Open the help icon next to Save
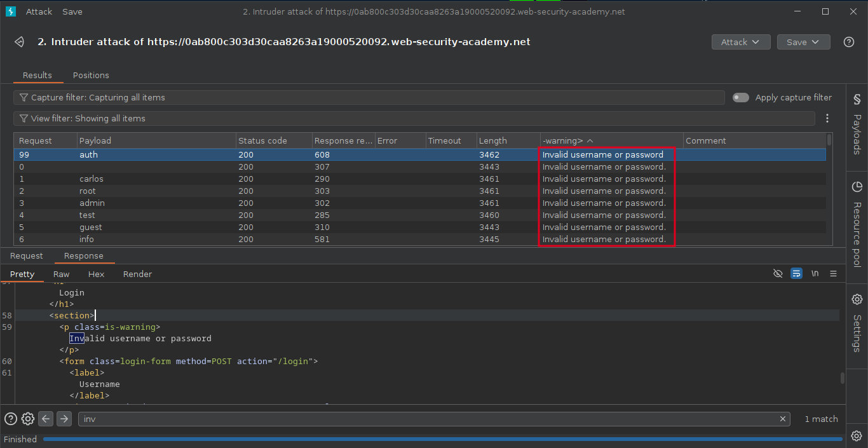868x448 pixels. coord(848,42)
